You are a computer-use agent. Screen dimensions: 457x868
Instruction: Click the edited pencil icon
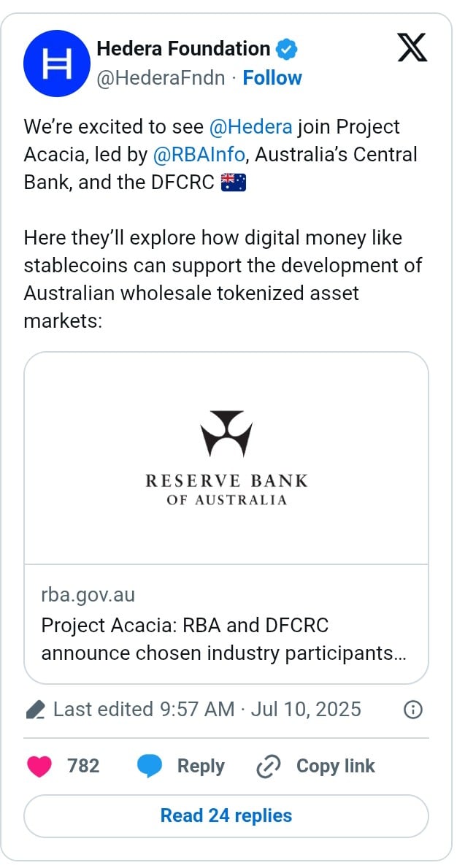[x=36, y=709]
